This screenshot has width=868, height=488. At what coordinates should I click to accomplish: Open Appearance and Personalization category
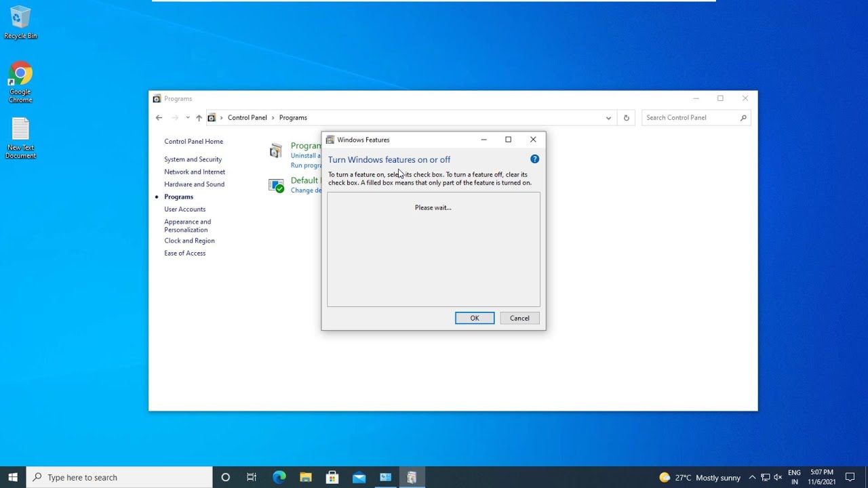(x=187, y=226)
